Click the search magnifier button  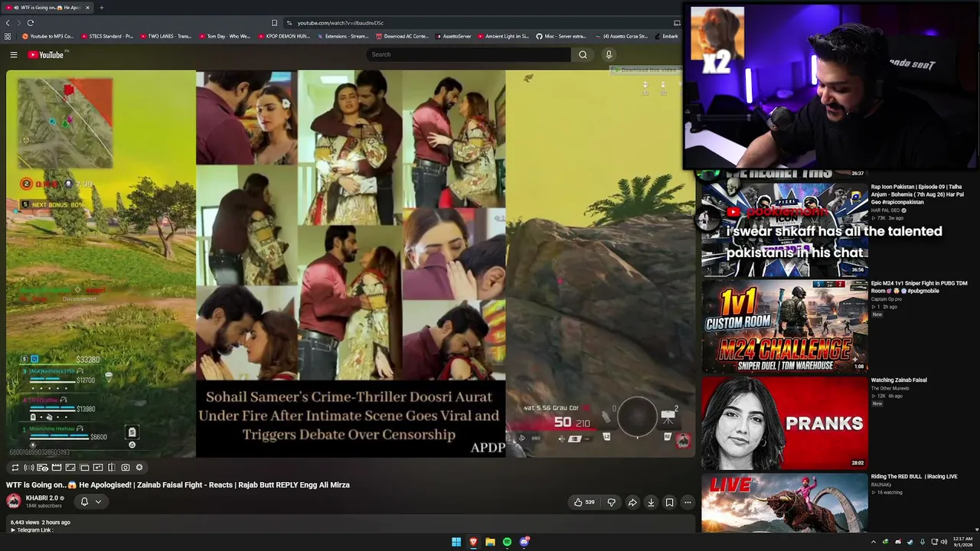(x=583, y=55)
